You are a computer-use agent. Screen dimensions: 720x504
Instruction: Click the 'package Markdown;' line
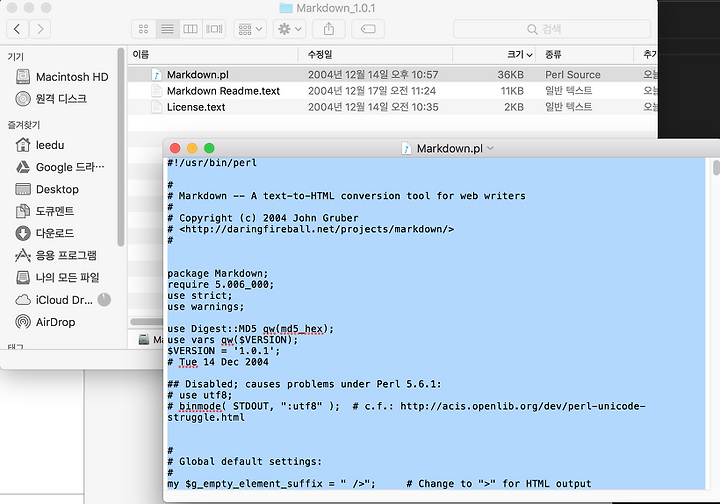(218, 274)
